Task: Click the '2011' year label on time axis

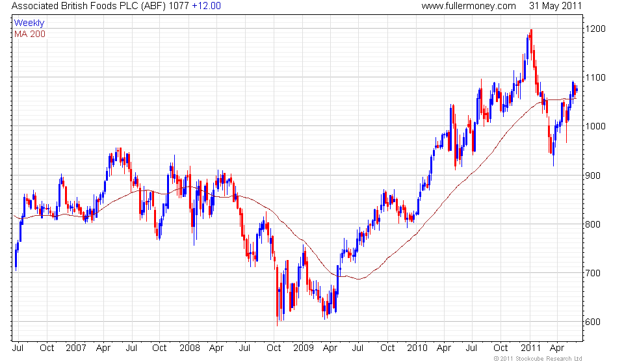Action: point(531,348)
